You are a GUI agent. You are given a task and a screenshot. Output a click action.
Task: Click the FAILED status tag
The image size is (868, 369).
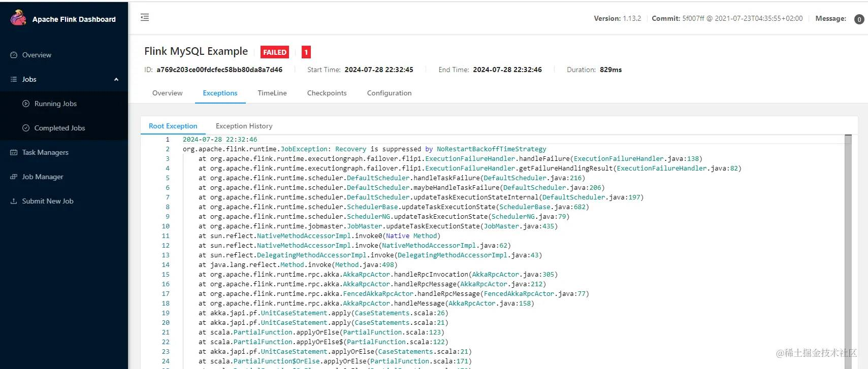[275, 52]
